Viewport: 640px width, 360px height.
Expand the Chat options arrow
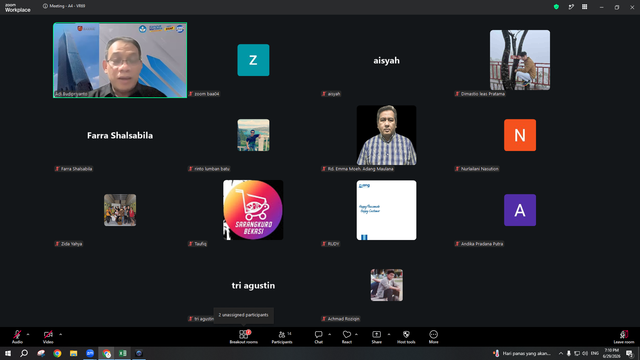coord(329,334)
